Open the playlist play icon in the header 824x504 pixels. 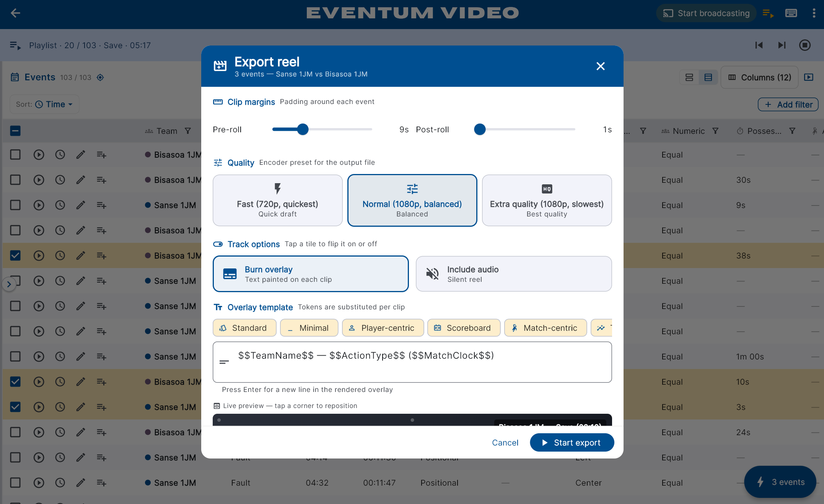click(x=768, y=13)
